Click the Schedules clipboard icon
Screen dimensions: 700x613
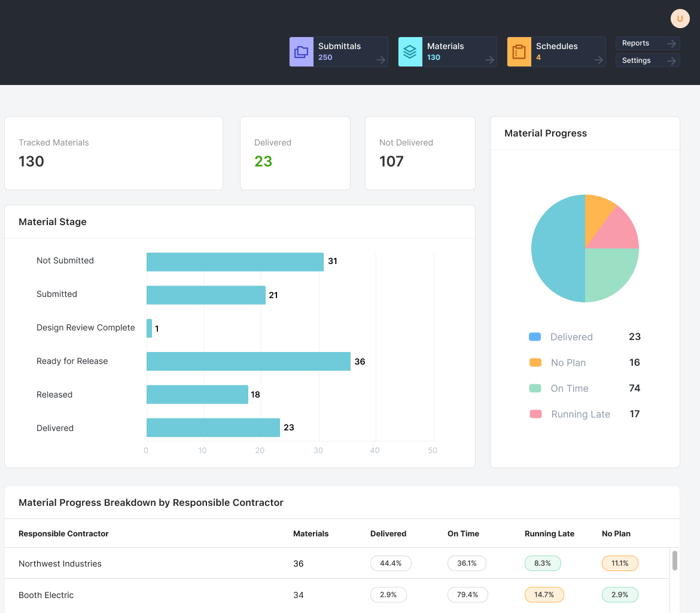[519, 52]
